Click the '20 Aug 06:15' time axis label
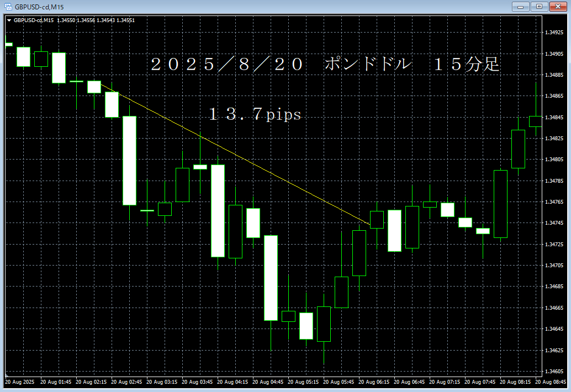The width and height of the screenshot is (571, 392). pyautogui.click(x=374, y=382)
